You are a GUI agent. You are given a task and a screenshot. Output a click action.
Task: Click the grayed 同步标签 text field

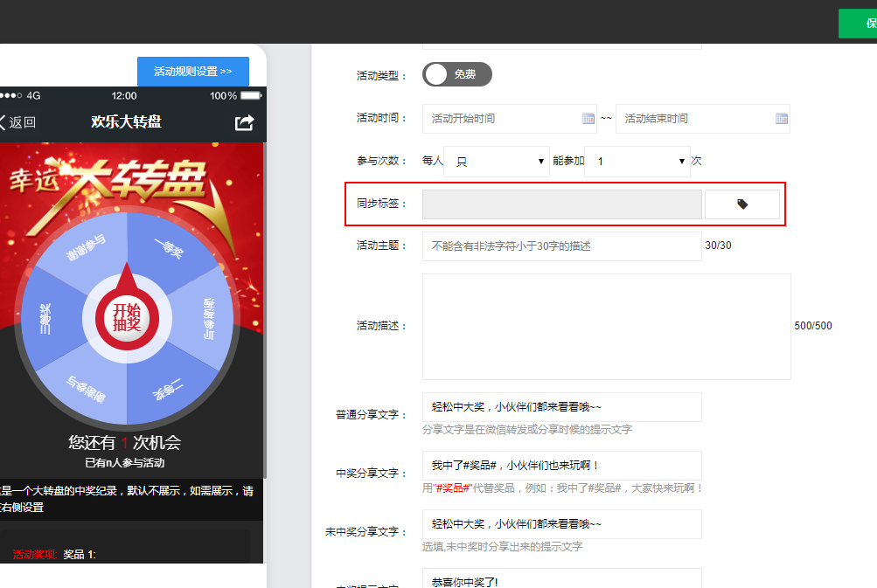click(561, 204)
